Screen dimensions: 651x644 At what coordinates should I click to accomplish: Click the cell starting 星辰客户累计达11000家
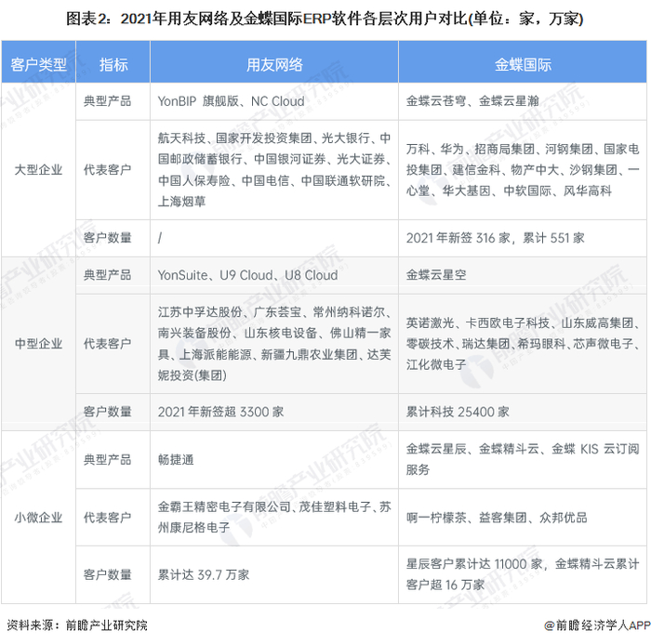[523, 574]
